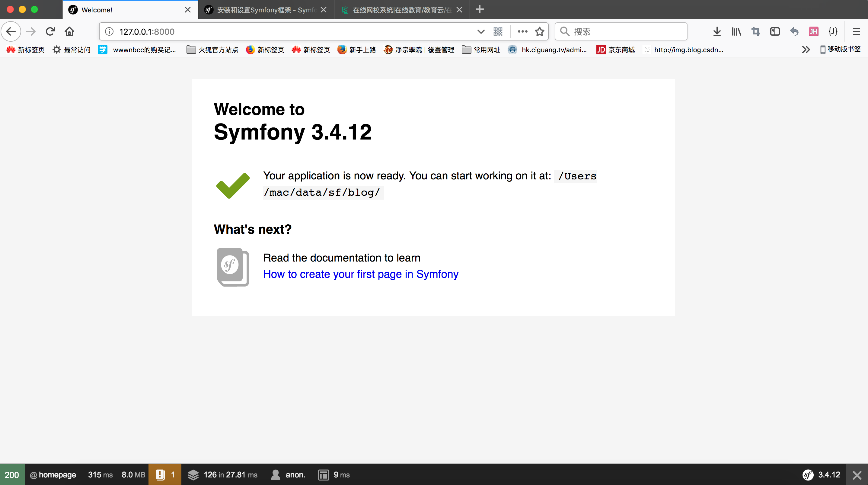Reload the current page
868x485 pixels.
click(50, 32)
